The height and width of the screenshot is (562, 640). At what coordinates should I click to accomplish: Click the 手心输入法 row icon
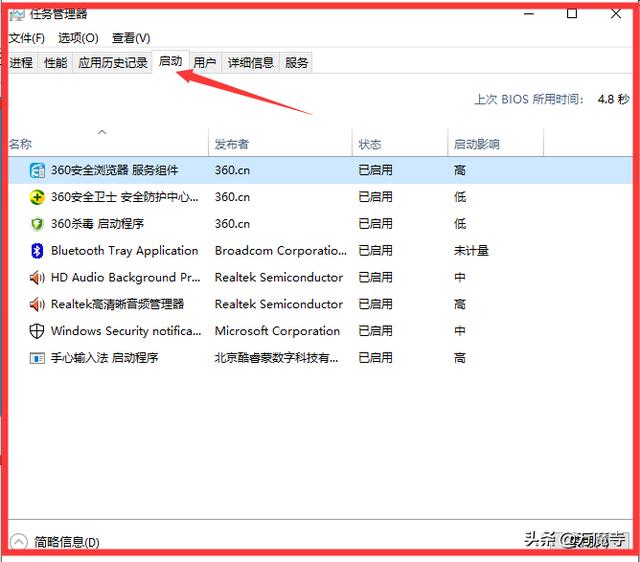tap(37, 358)
